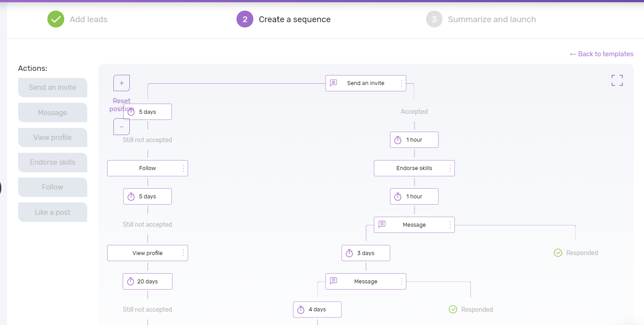The width and height of the screenshot is (644, 325).
Task: Pick View profile from the Actions list
Action: pyautogui.click(x=53, y=137)
